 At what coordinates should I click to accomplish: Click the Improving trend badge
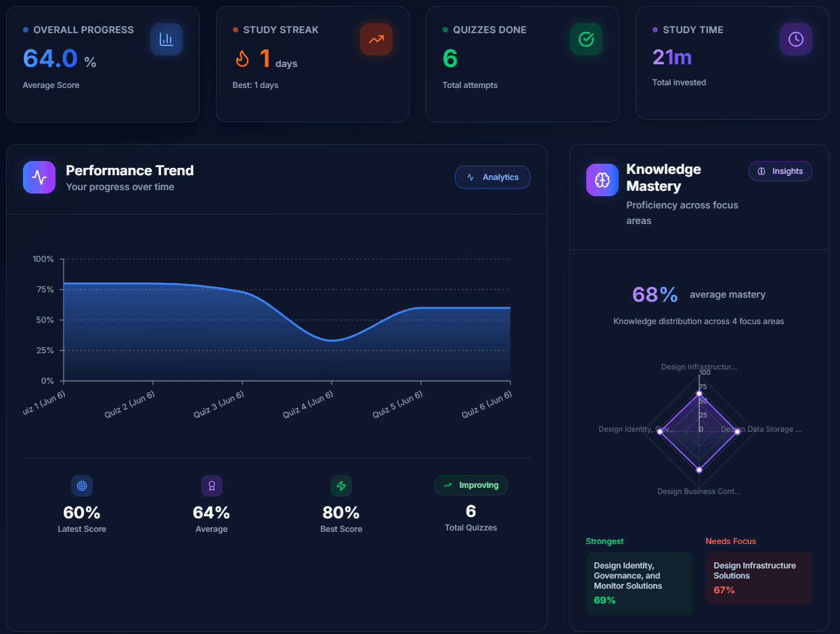471,485
